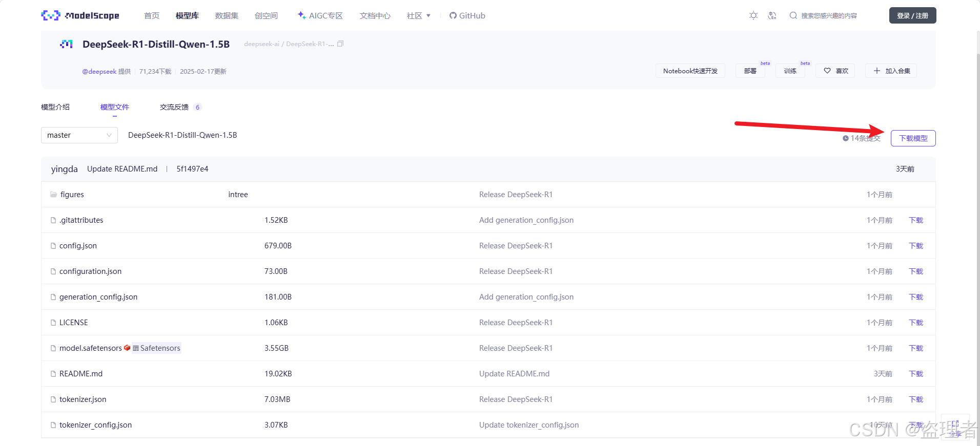Click the 加入合集 button

891,71
